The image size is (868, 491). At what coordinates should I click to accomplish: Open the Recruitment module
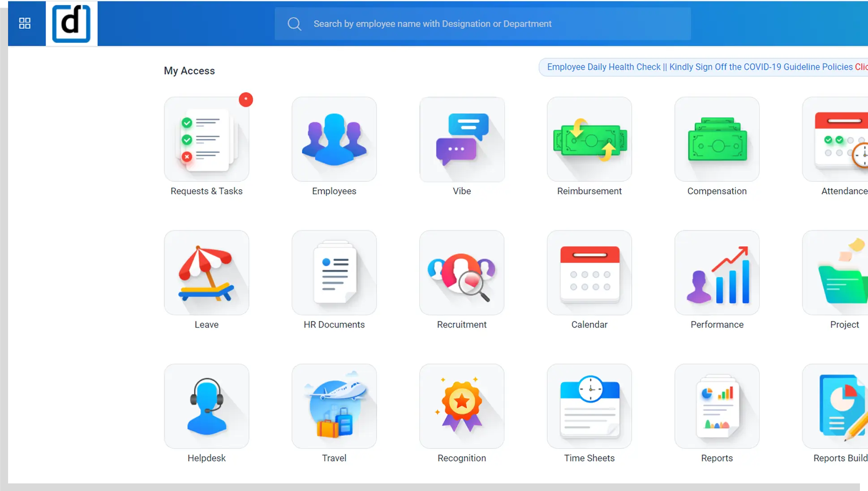pos(462,273)
